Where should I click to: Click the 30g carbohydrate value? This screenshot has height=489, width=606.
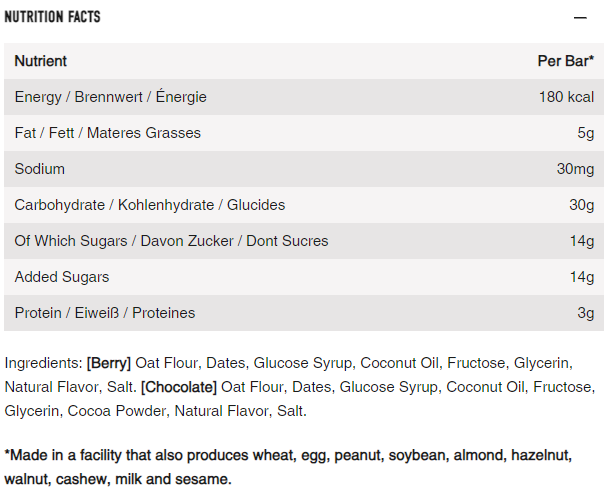click(582, 205)
